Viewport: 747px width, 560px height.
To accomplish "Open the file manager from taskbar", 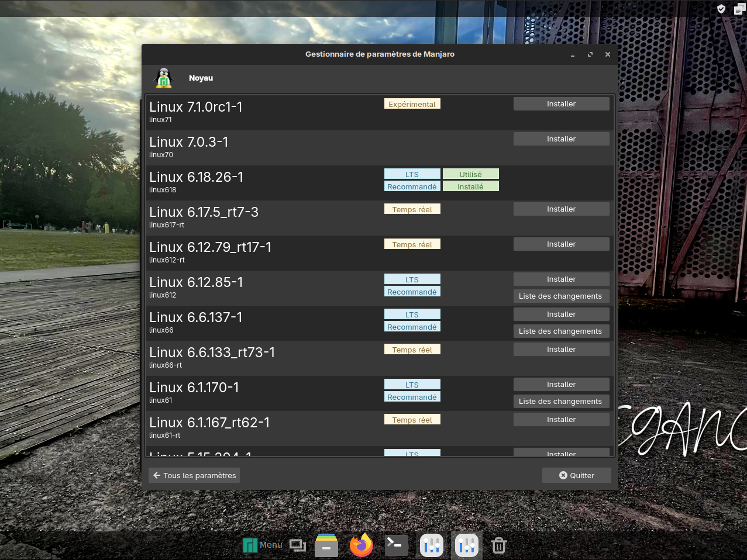I will 326,545.
